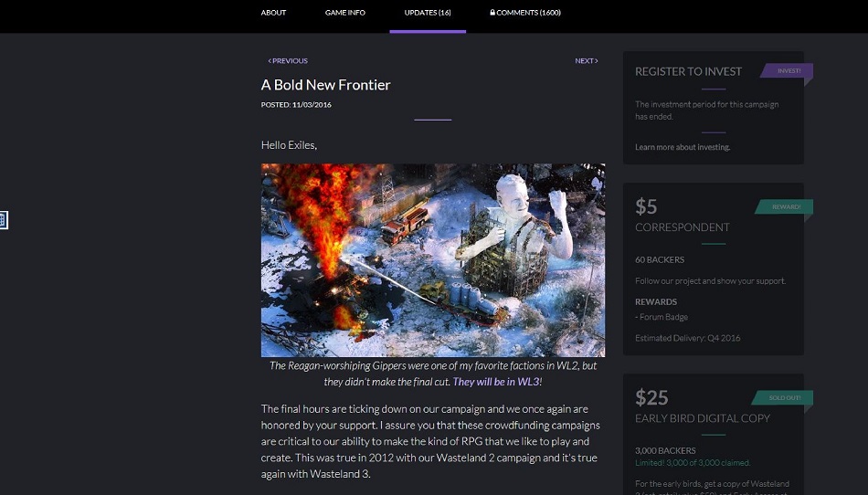
Task: Click the 'A Bold New Frontier' title
Action: pos(325,85)
